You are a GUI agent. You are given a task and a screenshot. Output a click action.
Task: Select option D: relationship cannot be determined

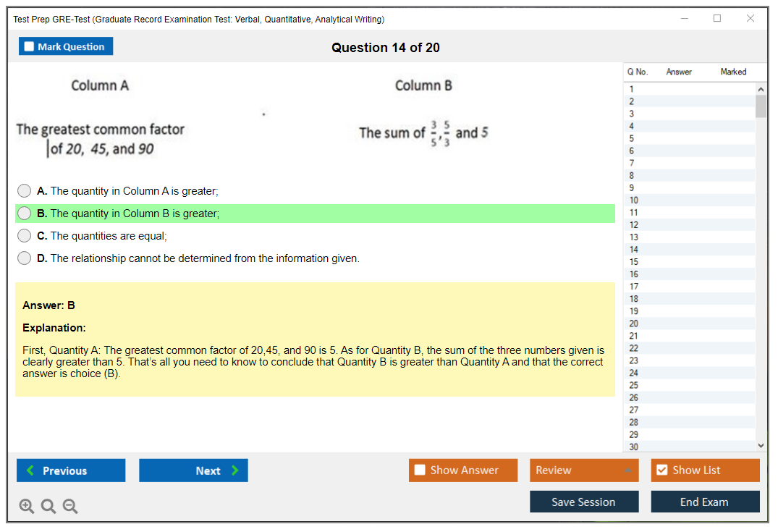click(25, 258)
